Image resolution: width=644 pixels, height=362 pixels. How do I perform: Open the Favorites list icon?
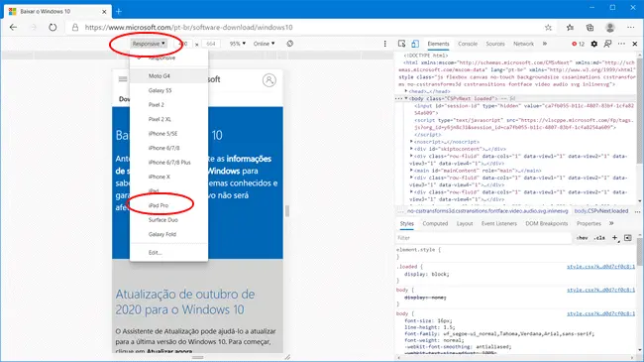[570, 28]
